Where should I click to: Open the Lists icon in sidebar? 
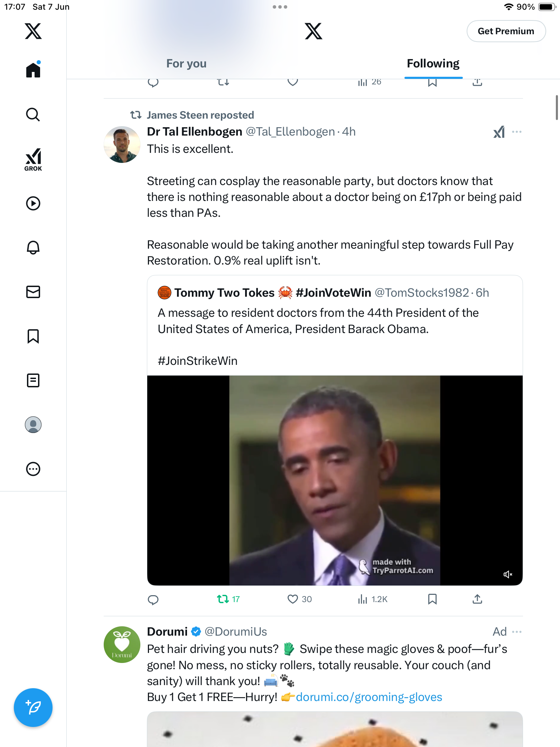[x=33, y=380]
